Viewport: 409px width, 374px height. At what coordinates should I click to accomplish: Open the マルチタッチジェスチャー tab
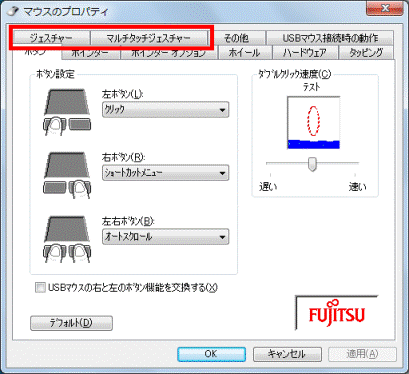click(149, 38)
